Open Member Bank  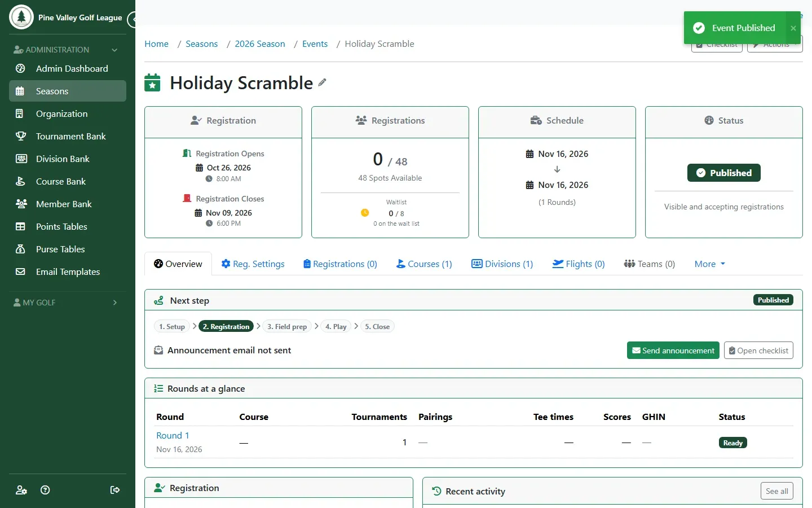click(68, 204)
